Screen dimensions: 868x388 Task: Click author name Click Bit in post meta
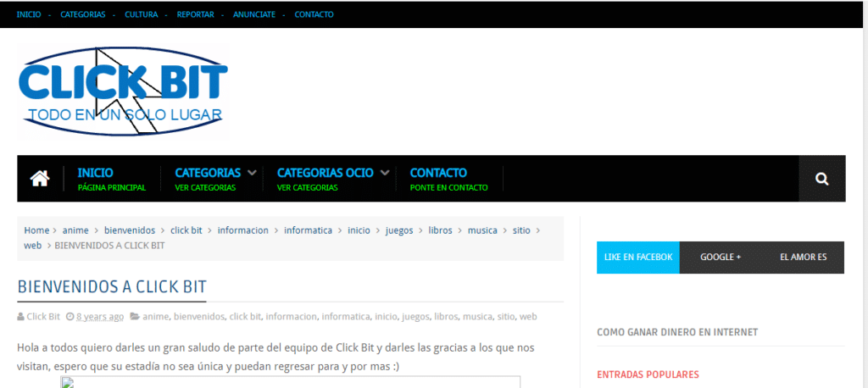click(43, 317)
